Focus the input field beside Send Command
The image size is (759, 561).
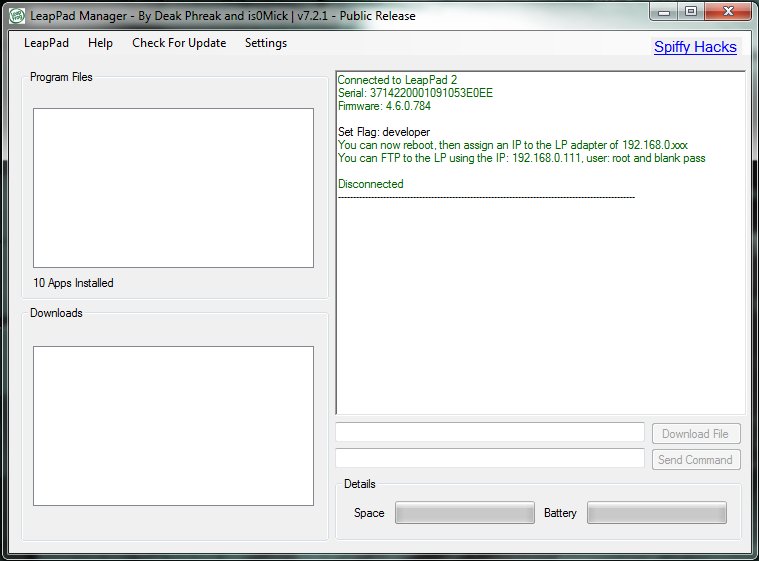point(490,459)
